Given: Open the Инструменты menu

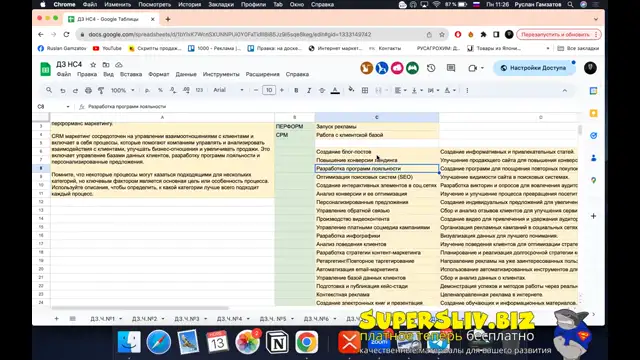Looking at the screenshot, I should 221,74.
